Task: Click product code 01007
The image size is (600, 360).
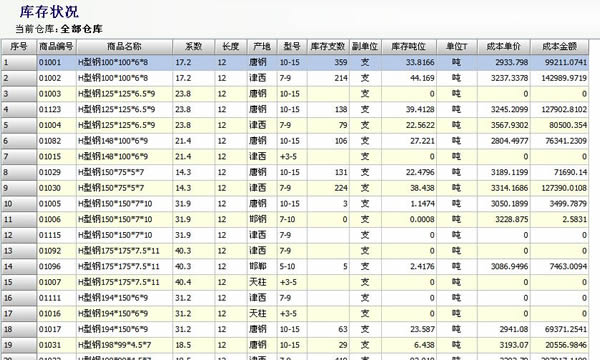Action: tap(50, 282)
